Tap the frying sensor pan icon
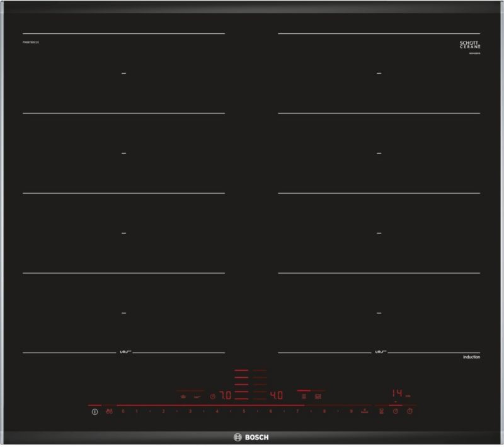This screenshot has width=504, height=447. tap(197, 397)
